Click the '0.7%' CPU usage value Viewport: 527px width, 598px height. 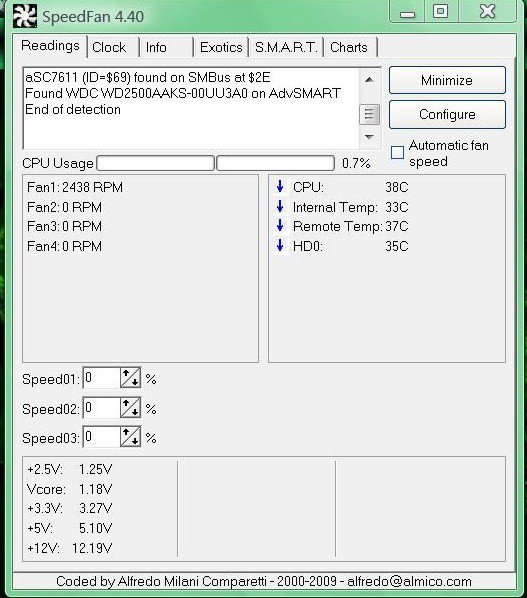pos(356,163)
